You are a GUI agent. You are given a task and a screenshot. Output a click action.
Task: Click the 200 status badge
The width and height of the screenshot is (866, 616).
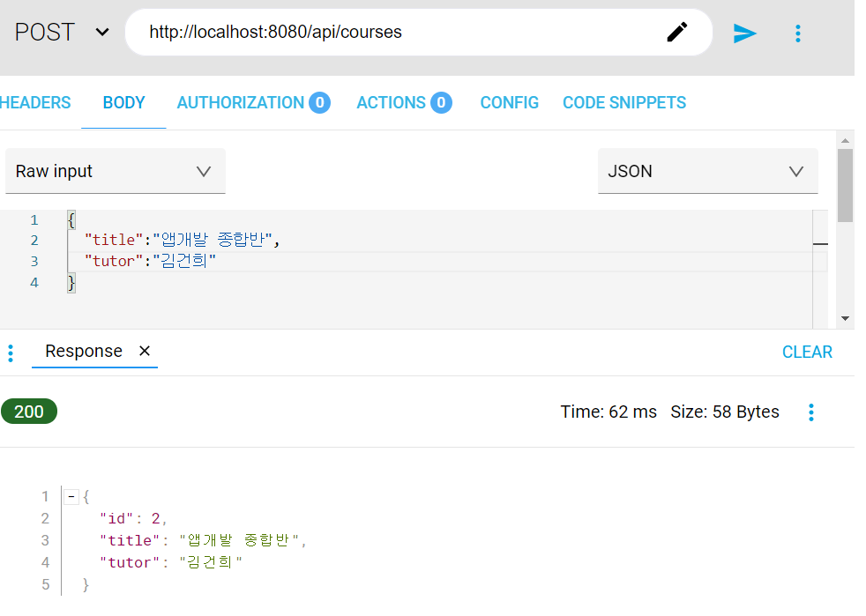coord(29,412)
